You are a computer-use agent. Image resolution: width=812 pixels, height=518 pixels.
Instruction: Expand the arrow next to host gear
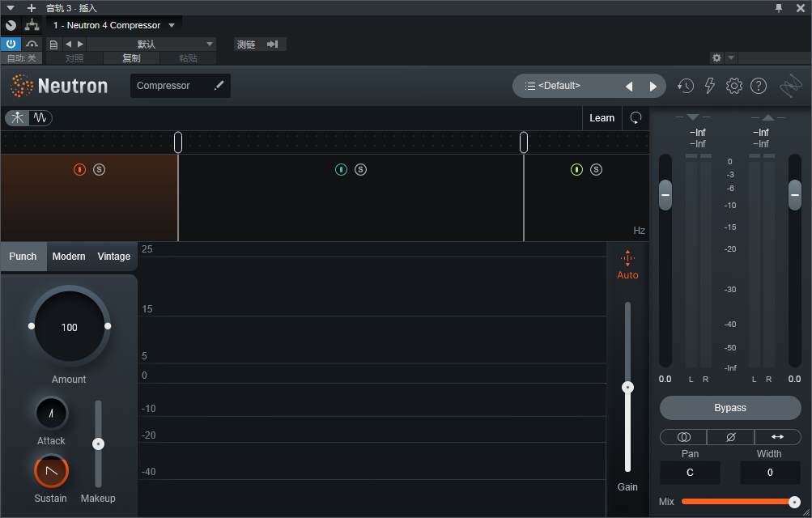(x=731, y=57)
